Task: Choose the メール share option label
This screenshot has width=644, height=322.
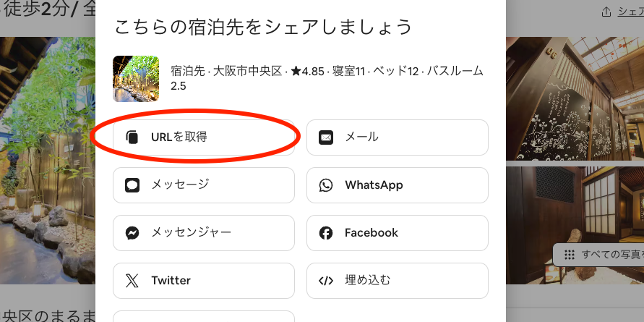Action: pos(361,137)
